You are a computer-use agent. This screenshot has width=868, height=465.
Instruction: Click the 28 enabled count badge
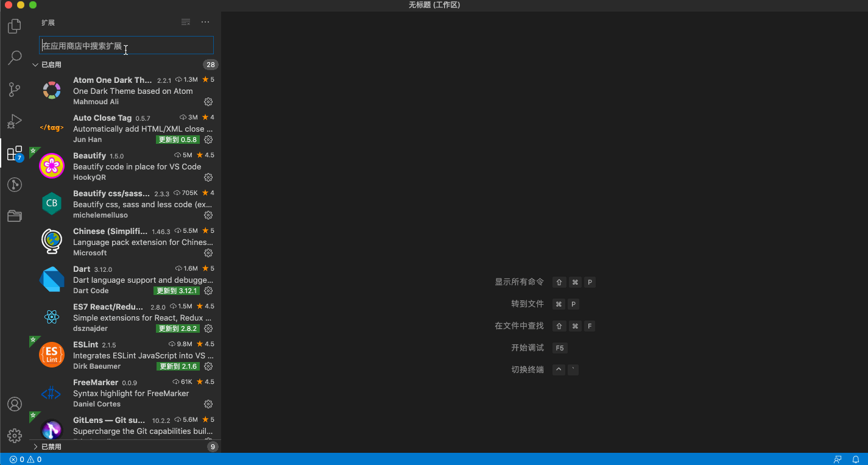(x=211, y=65)
